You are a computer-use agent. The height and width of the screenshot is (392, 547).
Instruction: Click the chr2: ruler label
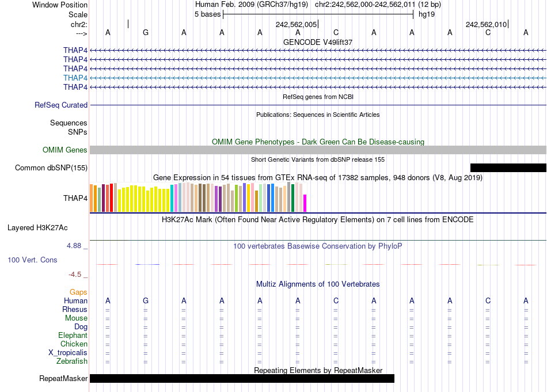coord(79,24)
